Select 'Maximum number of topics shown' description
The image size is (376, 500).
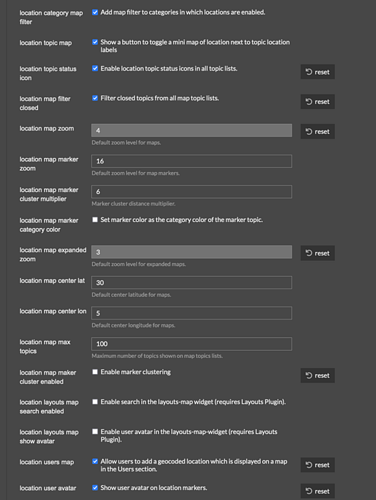pos(157,356)
